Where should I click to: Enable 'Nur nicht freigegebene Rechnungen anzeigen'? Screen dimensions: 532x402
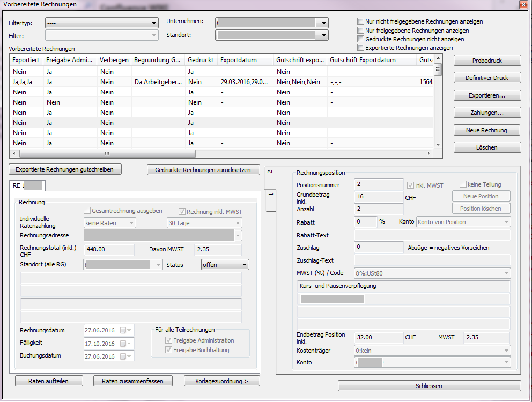361,22
